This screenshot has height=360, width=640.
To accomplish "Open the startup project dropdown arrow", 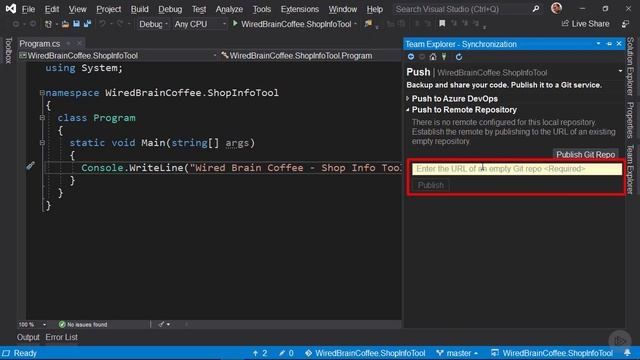I will 356,24.
